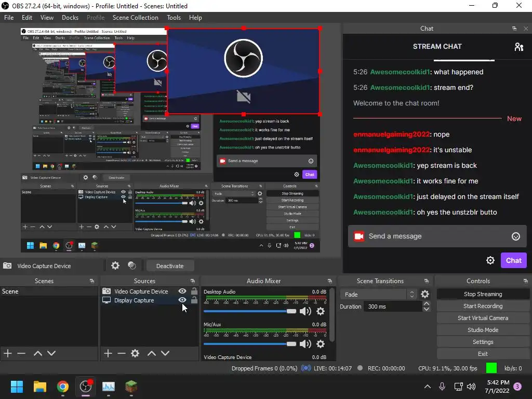Screen dimensions: 532x399
Task: Click the Send a message input field
Action: click(x=437, y=236)
